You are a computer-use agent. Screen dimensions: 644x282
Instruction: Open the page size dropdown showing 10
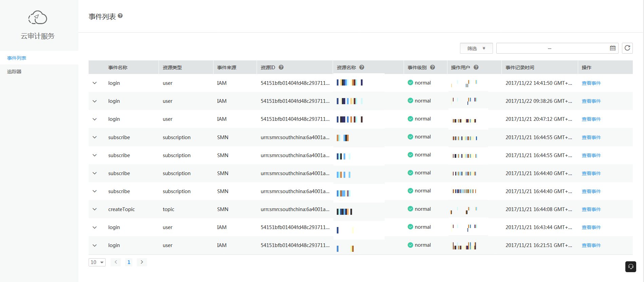[97, 262]
